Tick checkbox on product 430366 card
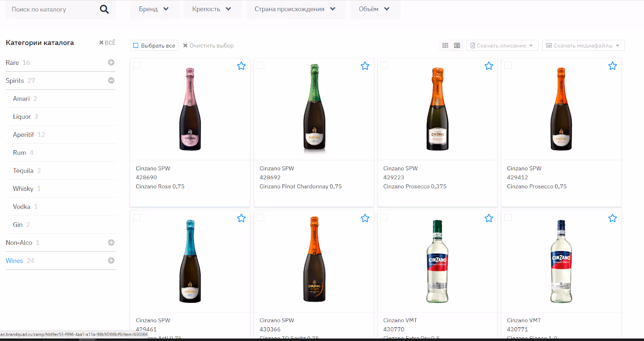 click(x=261, y=217)
